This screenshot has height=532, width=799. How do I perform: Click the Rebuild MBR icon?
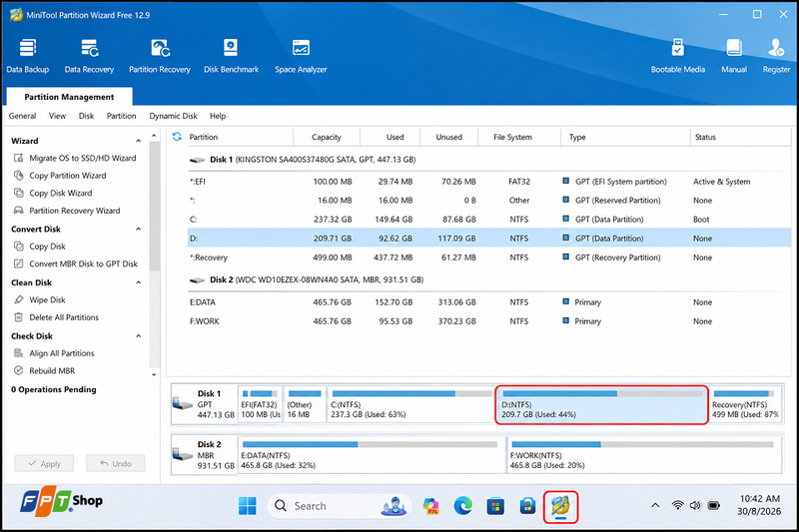(x=18, y=370)
